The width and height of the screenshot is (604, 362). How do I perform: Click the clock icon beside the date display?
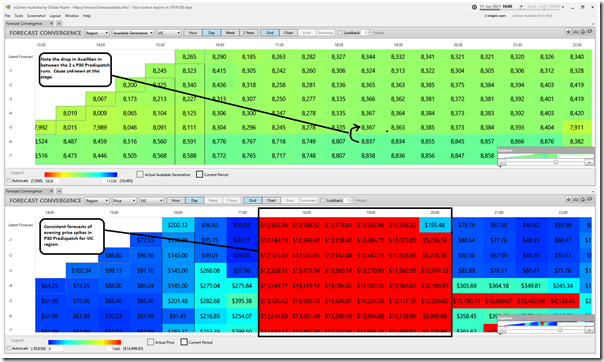pyautogui.click(x=474, y=7)
